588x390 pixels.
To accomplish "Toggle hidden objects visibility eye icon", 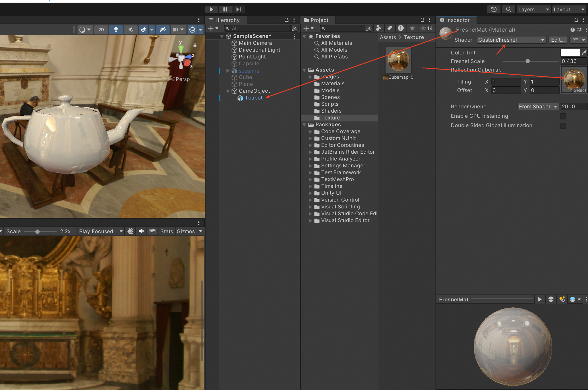I will [163, 30].
